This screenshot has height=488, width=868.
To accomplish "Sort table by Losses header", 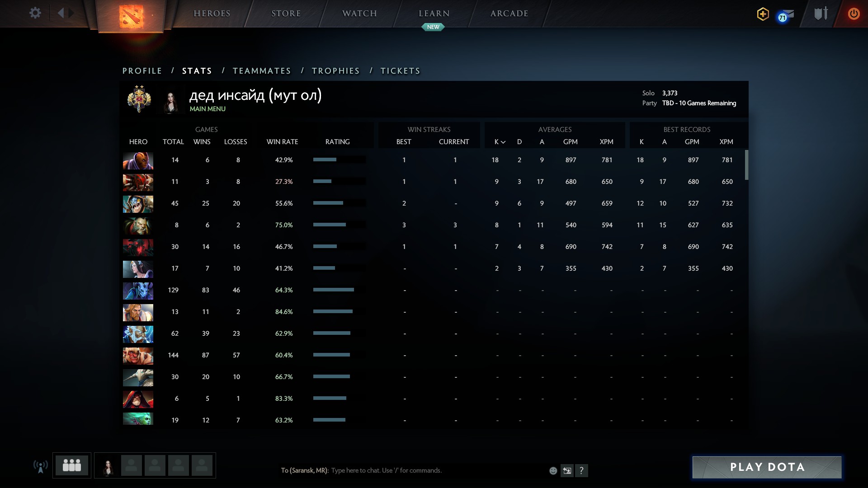I will point(236,142).
